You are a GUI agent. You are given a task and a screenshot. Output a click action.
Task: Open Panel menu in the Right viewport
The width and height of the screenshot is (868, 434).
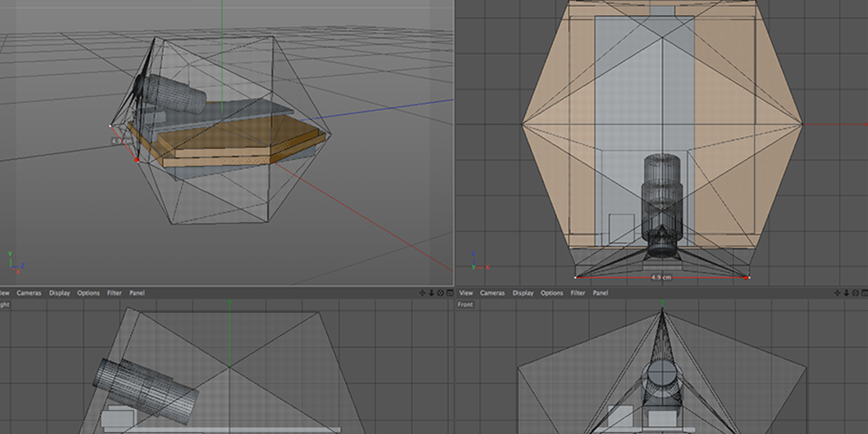[x=137, y=293]
